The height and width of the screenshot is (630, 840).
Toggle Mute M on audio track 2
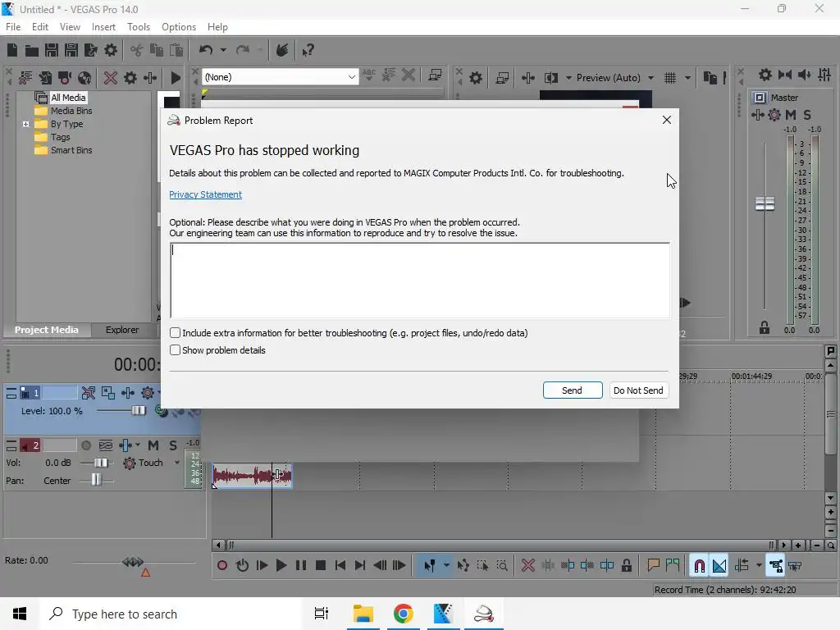153,445
